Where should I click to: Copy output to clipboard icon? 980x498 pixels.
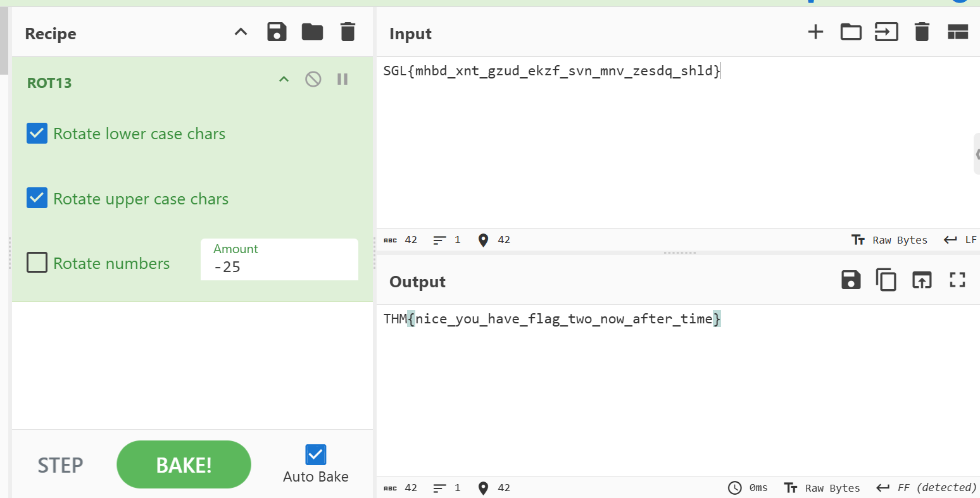tap(886, 280)
